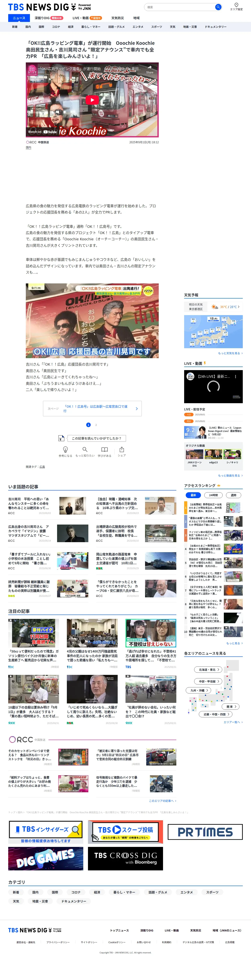
Task: Open the footer トップニュース link
Action: [x=119, y=930]
